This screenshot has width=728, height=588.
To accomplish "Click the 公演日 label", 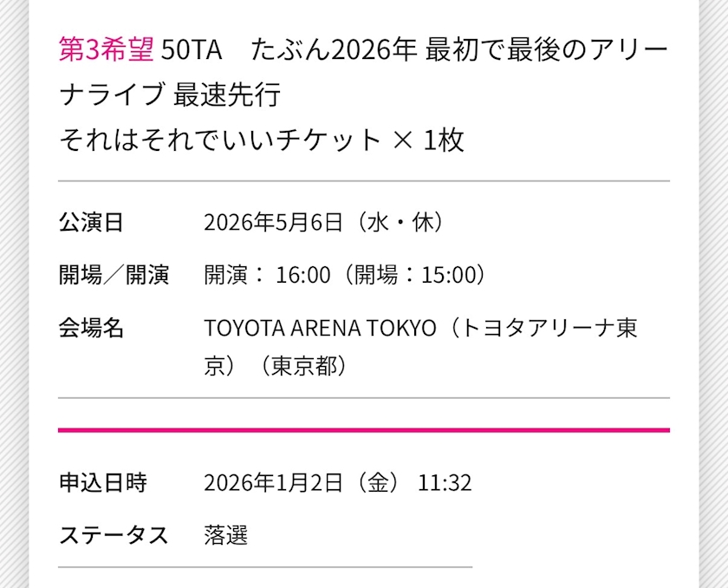I will [x=91, y=222].
